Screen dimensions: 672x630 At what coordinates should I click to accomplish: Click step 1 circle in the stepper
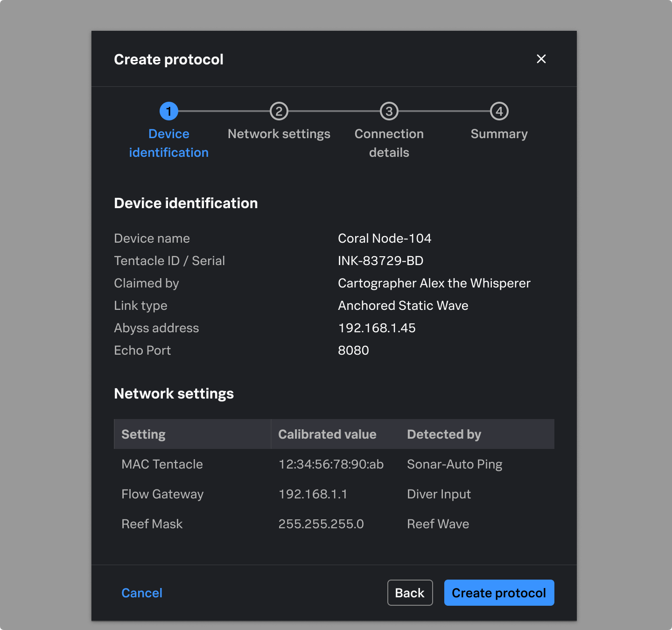[169, 111]
